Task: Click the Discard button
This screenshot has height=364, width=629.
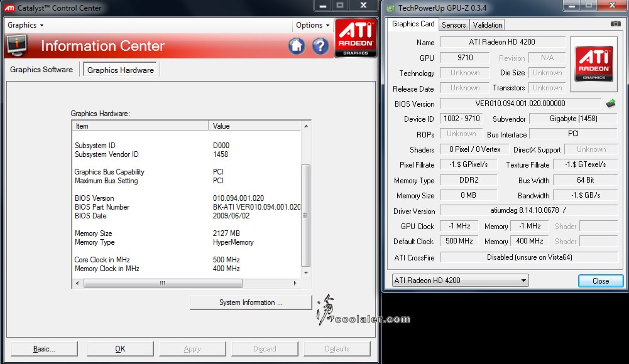Action: coord(265,349)
